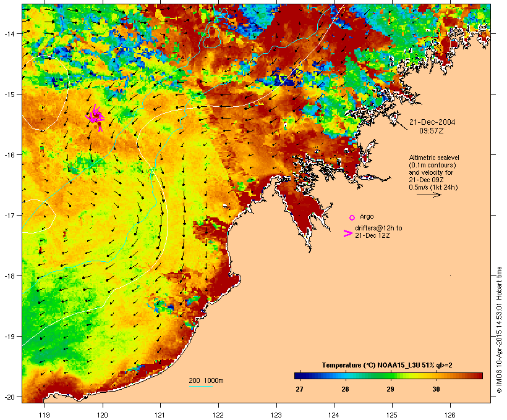Image resolution: width=507 pixels, height=420 pixels.
Task: Click the colorbar value label 28
Action: click(x=345, y=389)
